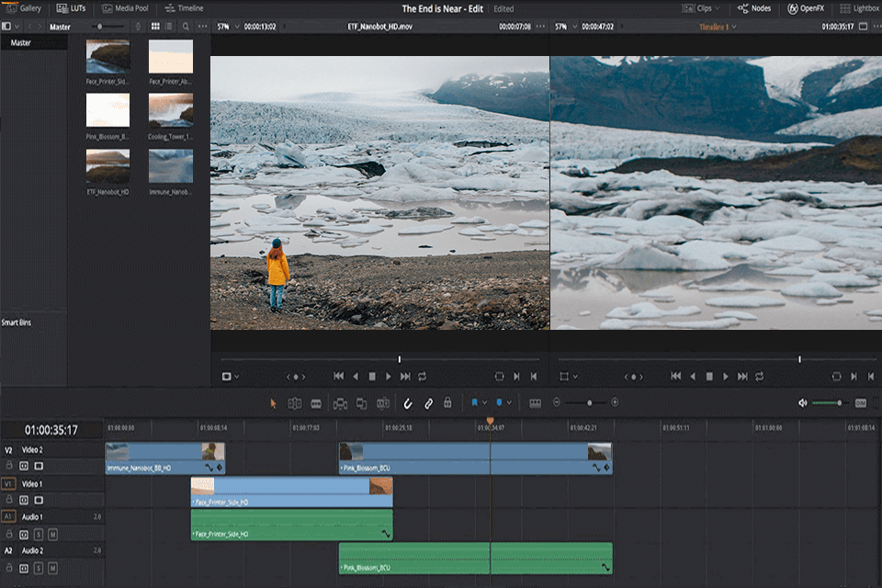Open the OpenFX panel
882x588 pixels.
tap(813, 8)
